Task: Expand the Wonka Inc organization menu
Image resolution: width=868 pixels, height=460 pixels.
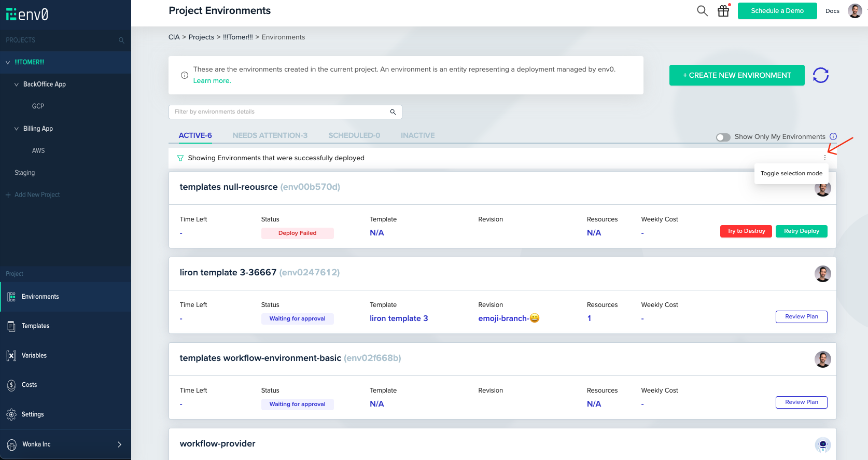Action: [119, 444]
